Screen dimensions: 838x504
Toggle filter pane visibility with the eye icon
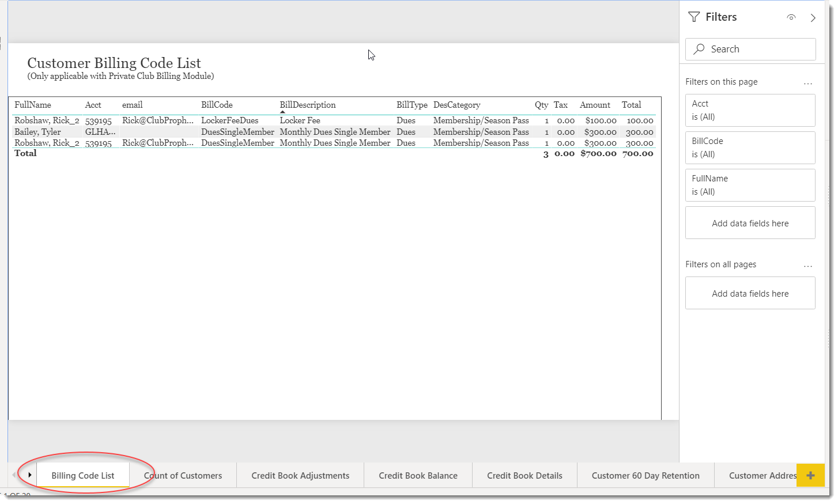(791, 17)
